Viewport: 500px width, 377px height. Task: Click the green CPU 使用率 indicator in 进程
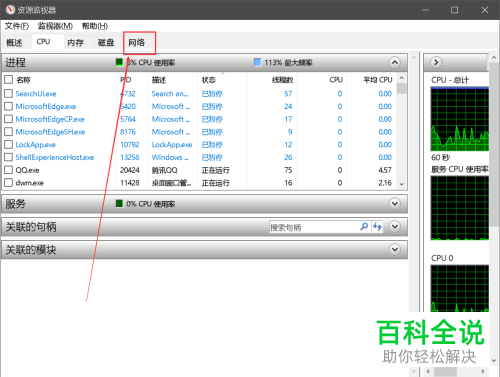pyautogui.click(x=119, y=62)
